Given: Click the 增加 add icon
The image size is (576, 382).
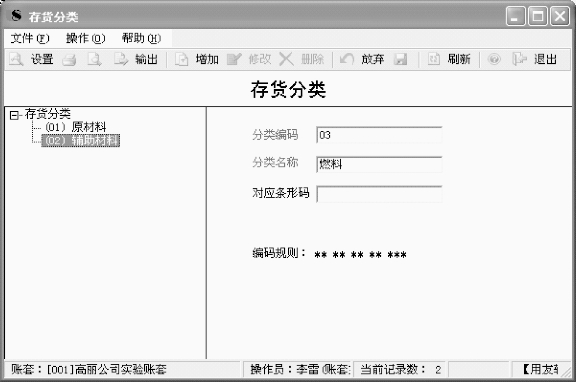Looking at the screenshot, I should [x=181, y=59].
